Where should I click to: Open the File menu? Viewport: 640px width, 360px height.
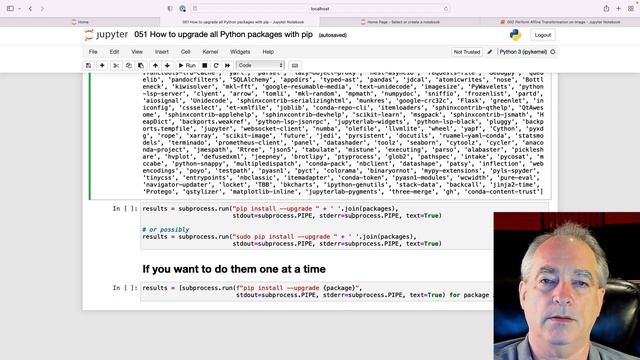click(93, 52)
